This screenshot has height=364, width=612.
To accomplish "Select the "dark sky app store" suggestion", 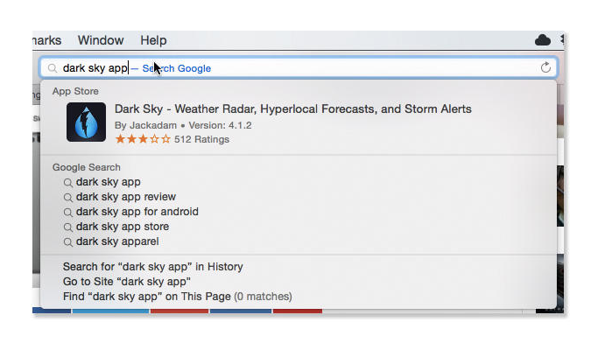I will pyautogui.click(x=123, y=227).
